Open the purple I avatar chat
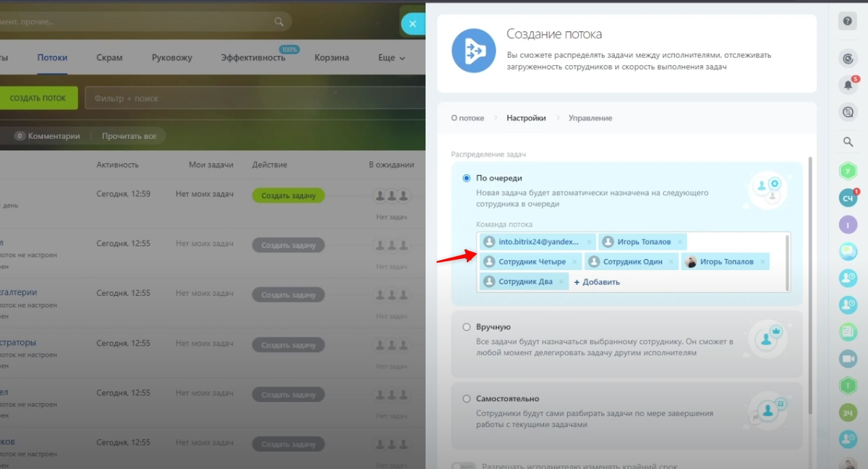 click(848, 224)
